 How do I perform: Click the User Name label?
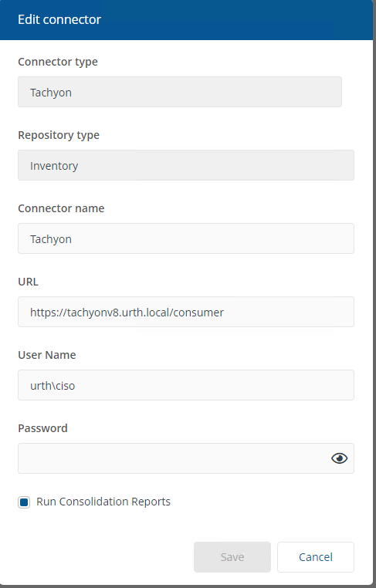click(47, 355)
